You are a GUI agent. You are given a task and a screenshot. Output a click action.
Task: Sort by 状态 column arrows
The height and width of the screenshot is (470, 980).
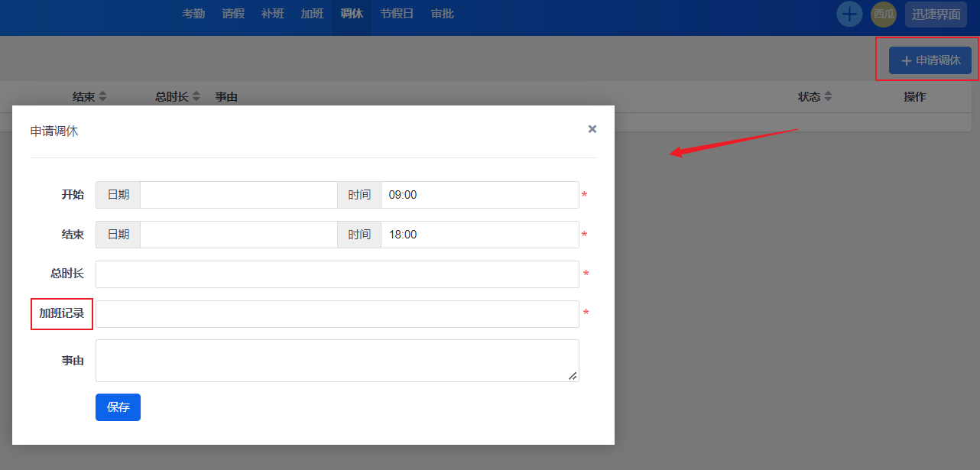[828, 97]
